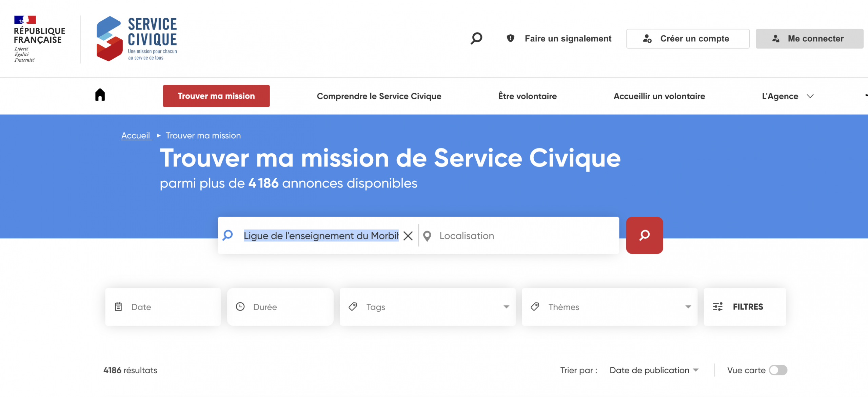Click the calendar icon in Date filter
This screenshot has width=868, height=397.
pos(118,307)
